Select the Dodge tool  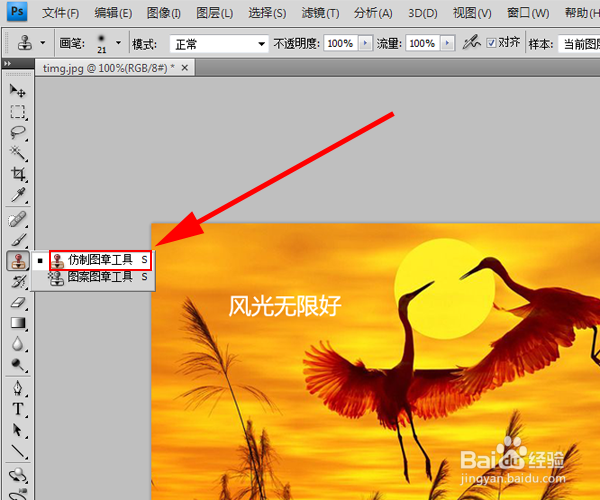coord(17,365)
